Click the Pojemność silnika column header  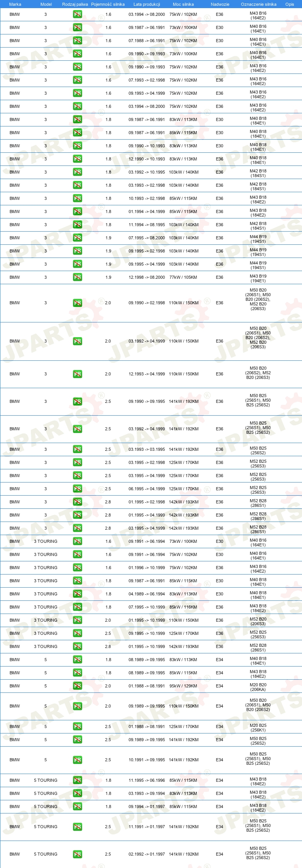(108, 4)
